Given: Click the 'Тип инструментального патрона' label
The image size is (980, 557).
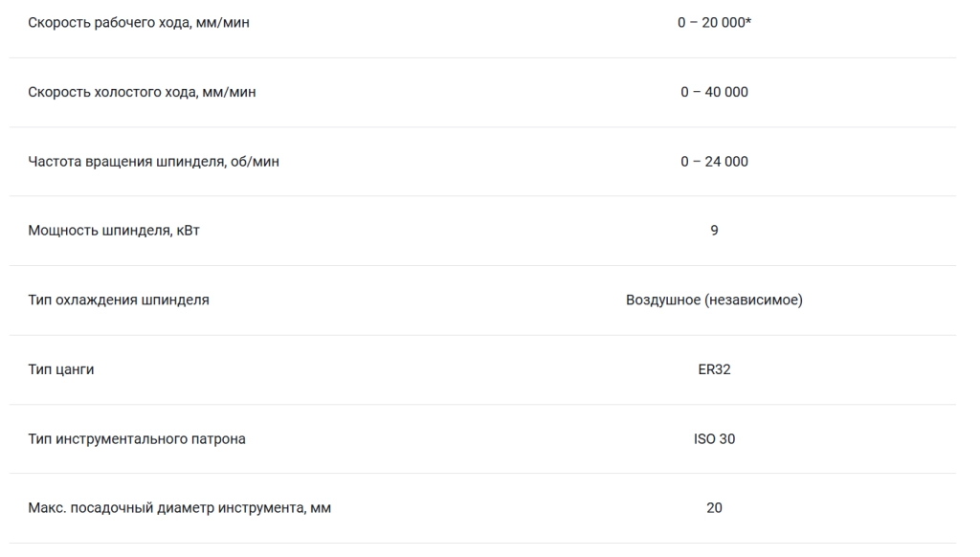Looking at the screenshot, I should [x=137, y=439].
